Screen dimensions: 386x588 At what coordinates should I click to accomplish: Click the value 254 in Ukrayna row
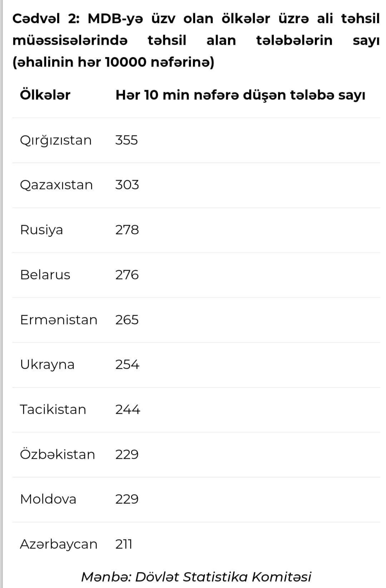point(127,364)
